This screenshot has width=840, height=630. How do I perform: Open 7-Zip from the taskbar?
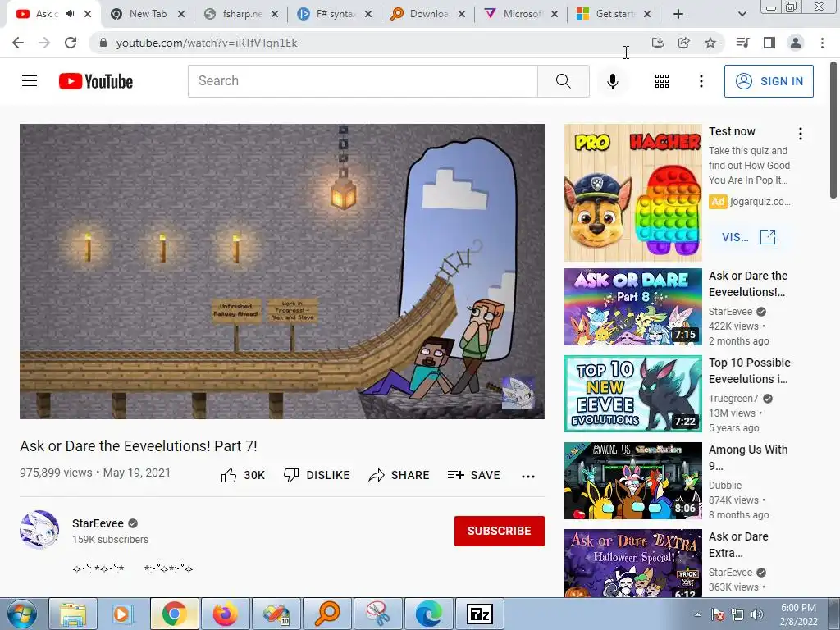pyautogui.click(x=479, y=614)
